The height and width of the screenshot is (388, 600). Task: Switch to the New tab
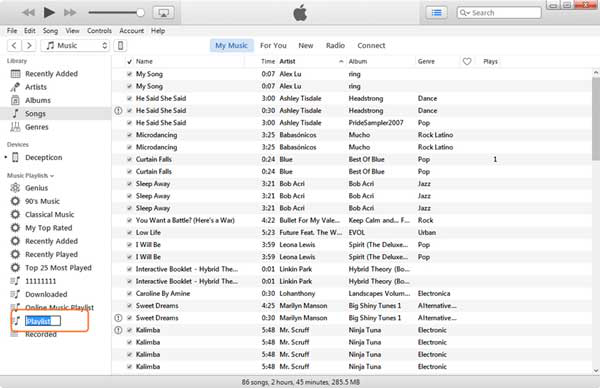(306, 46)
